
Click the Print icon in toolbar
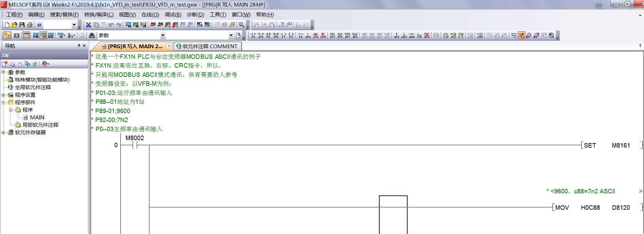30,25
